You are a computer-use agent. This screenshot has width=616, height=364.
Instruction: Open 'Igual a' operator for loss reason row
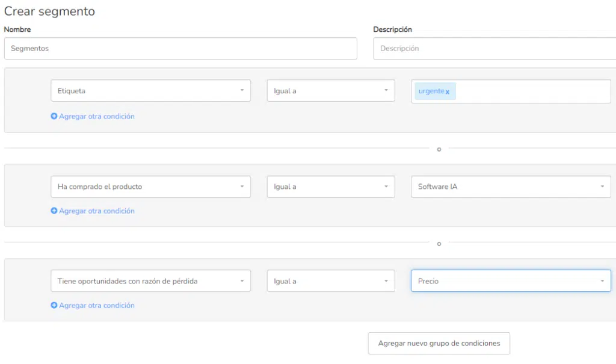(331, 281)
